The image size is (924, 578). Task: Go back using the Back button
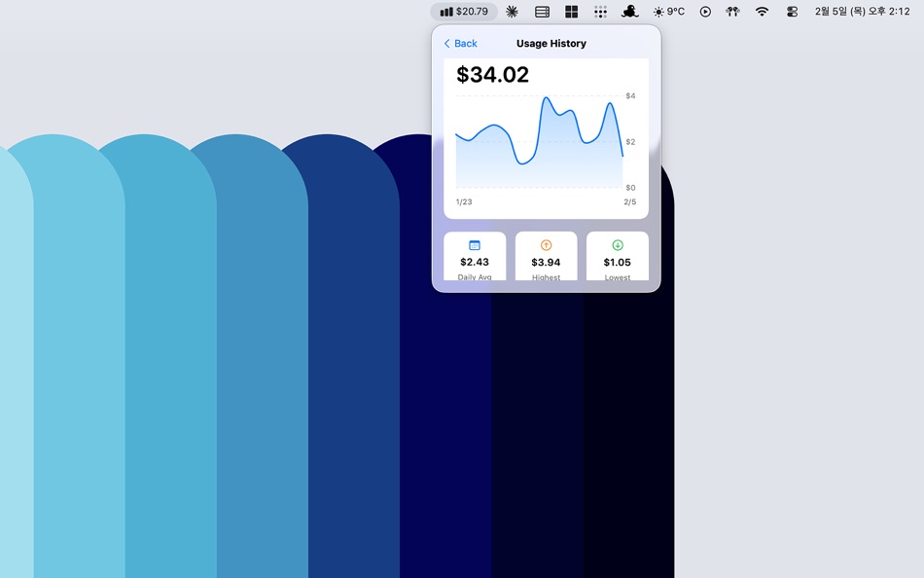[x=460, y=44]
